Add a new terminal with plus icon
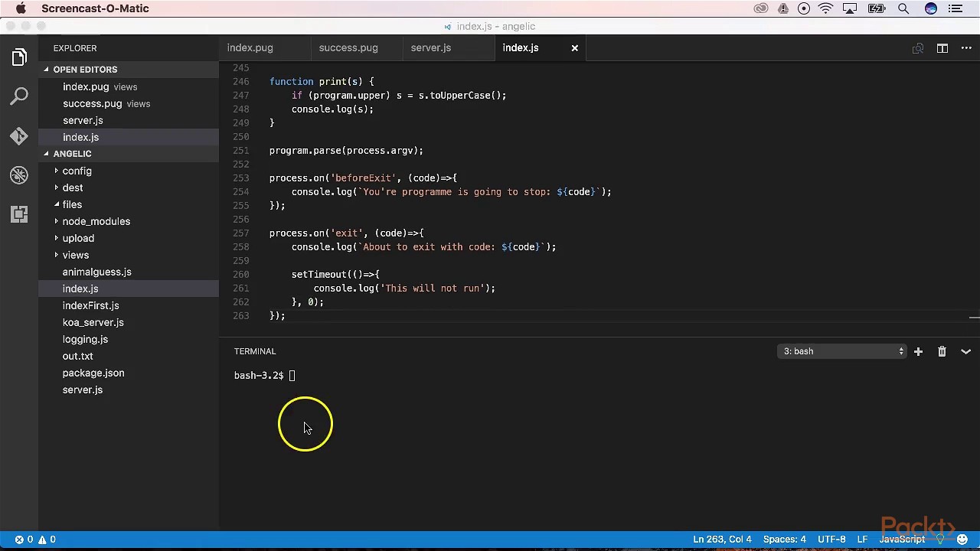 [x=918, y=351]
